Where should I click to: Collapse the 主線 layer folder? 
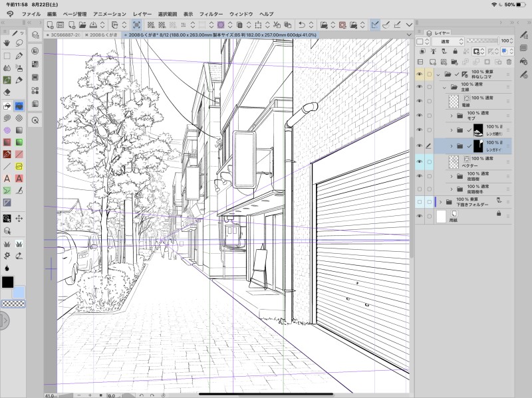[x=446, y=86]
